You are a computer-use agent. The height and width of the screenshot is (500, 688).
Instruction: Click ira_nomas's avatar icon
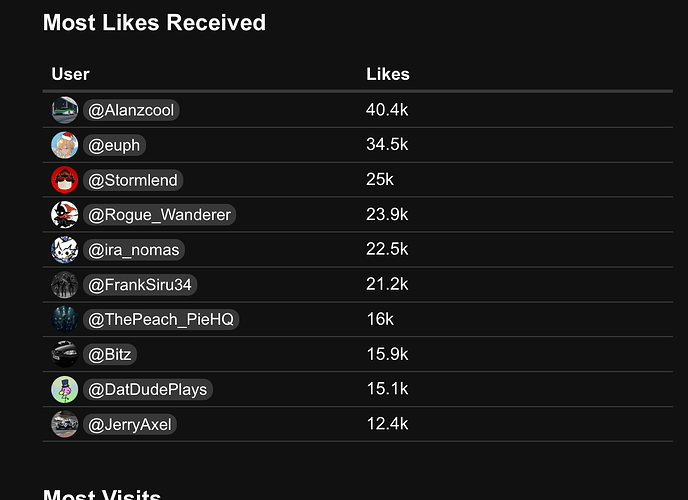tap(65, 250)
